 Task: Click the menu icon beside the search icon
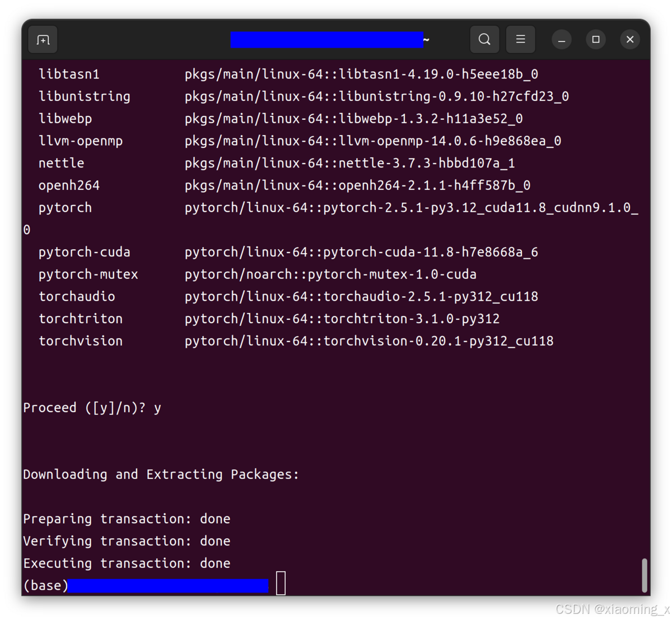click(520, 39)
